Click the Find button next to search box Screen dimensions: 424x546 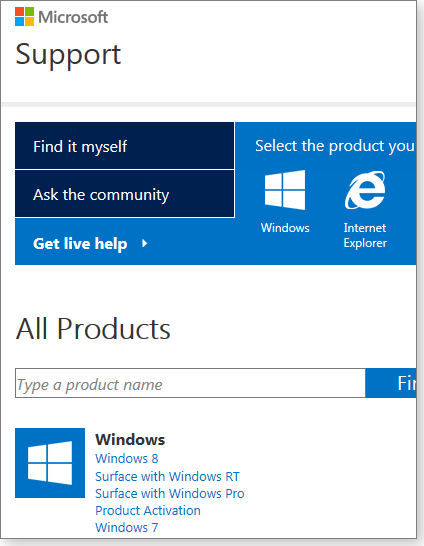pyautogui.click(x=391, y=383)
